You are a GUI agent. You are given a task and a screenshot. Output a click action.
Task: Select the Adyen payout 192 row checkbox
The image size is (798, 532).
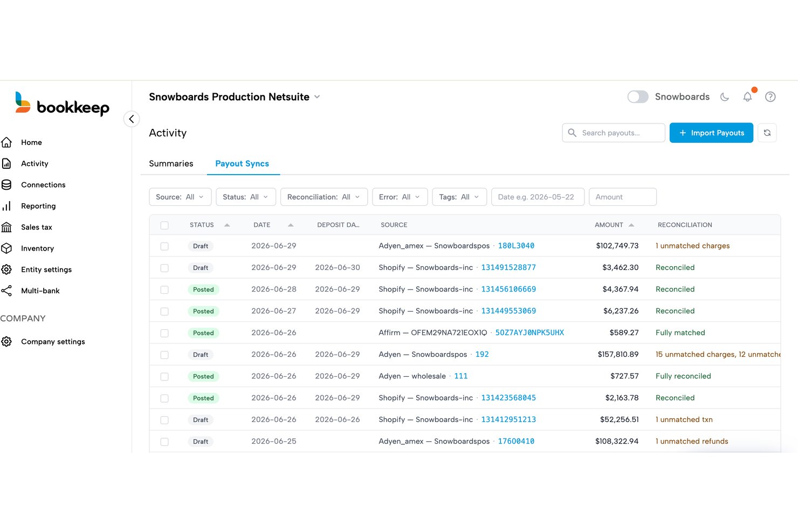click(164, 355)
